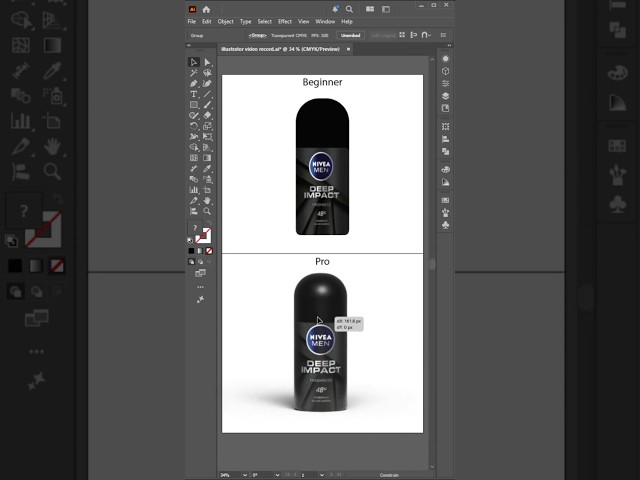Select the Paintbrush tool
640x480 pixels.
coord(207,104)
